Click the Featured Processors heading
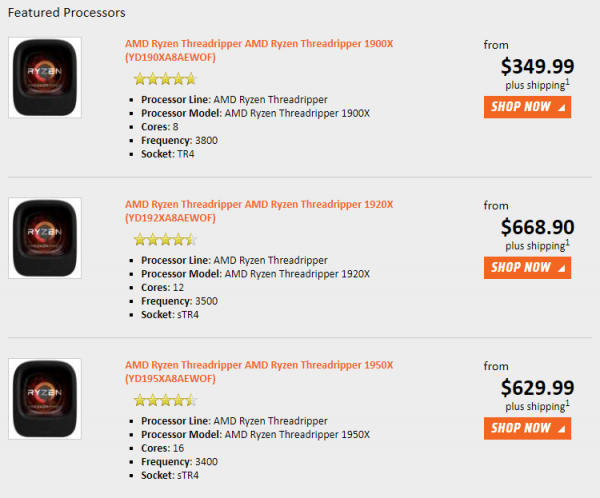 [67, 13]
